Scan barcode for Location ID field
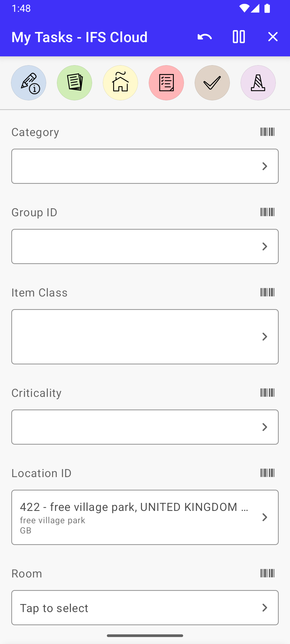Viewport: 290px width, 644px height. (x=267, y=473)
